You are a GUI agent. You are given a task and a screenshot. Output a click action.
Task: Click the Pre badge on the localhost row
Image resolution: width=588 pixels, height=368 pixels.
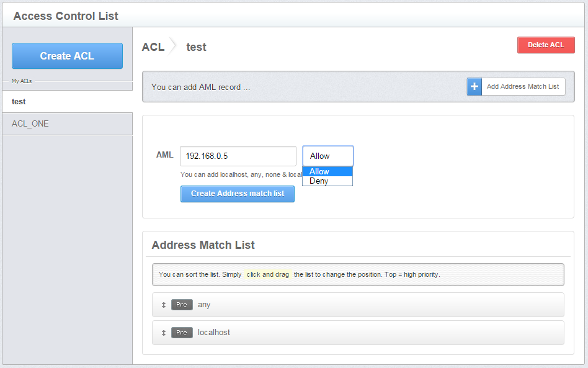[x=182, y=333]
